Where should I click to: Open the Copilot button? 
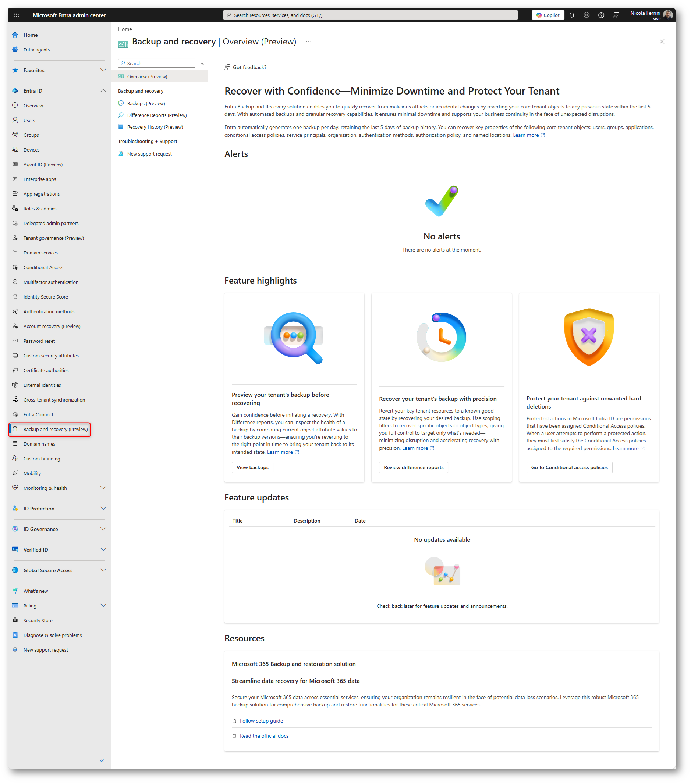548,15
